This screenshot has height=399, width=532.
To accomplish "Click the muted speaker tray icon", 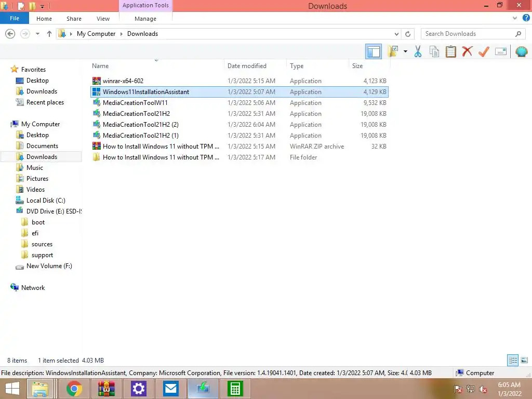I will click(483, 389).
